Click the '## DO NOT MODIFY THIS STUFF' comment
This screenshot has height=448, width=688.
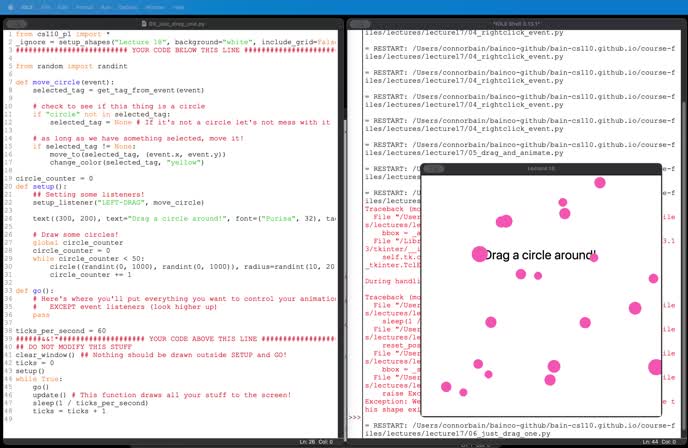pos(74,347)
